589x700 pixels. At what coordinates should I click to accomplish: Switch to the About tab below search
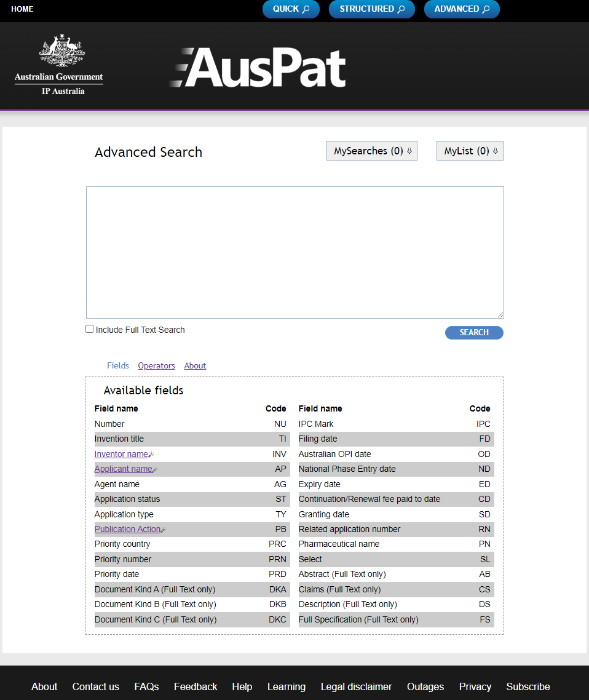(x=195, y=365)
